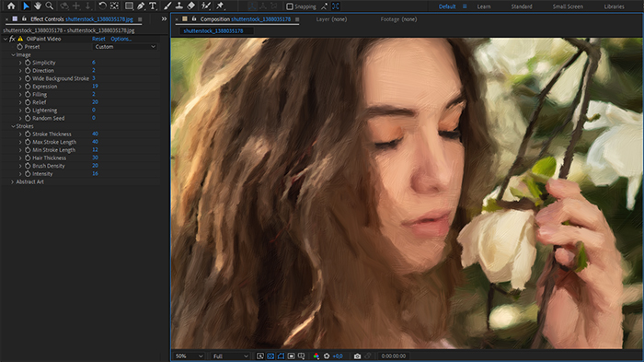Select the Puppet Pin tool
This screenshot has height=362, width=644.
[x=220, y=6]
